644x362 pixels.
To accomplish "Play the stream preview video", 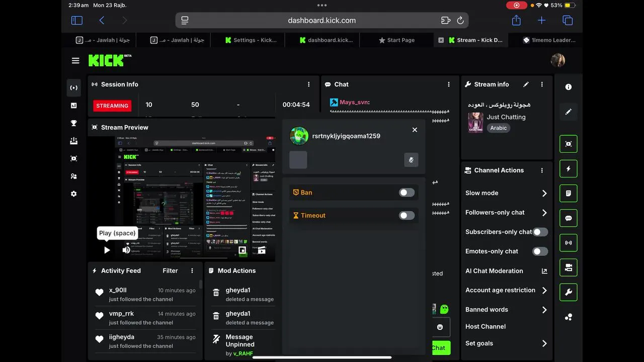I will [107, 250].
